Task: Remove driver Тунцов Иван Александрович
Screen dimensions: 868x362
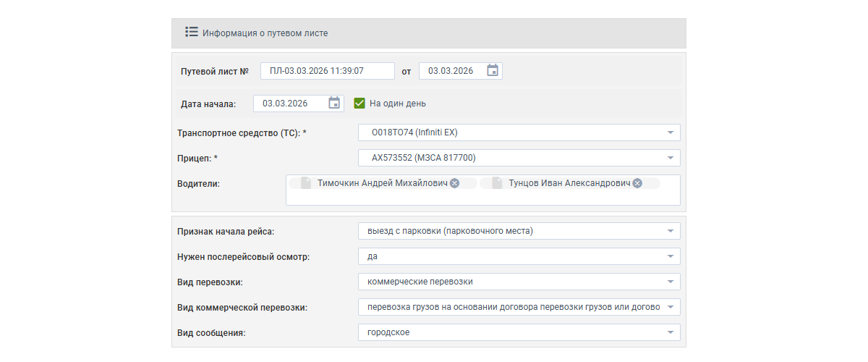Action: (637, 184)
